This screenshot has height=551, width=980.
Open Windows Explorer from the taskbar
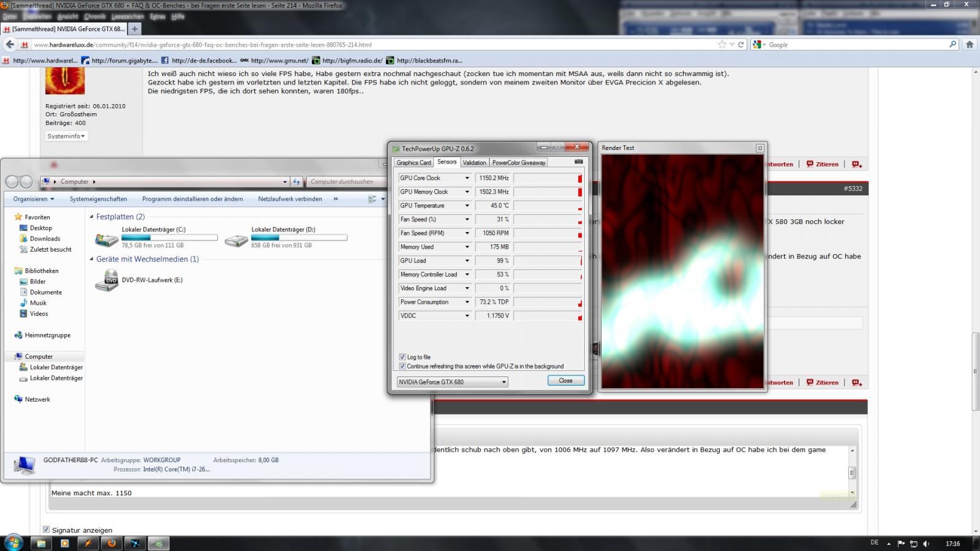coord(41,543)
